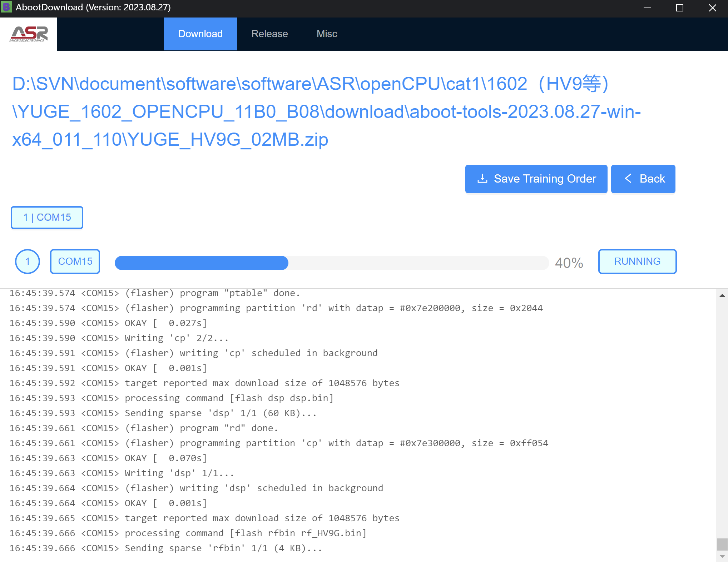The width and height of the screenshot is (728, 562).
Task: Click the AbootDownload app icon in title bar
Action: (6, 7)
